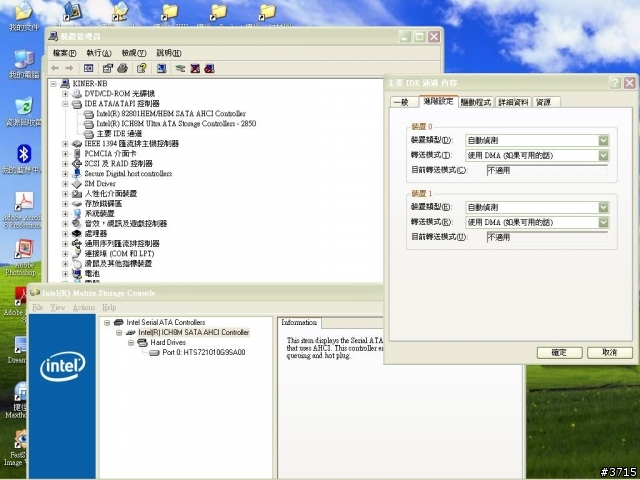640x480 pixels.
Task: Toggle the show/hide console tree toolbar icon
Action: pos(88,68)
